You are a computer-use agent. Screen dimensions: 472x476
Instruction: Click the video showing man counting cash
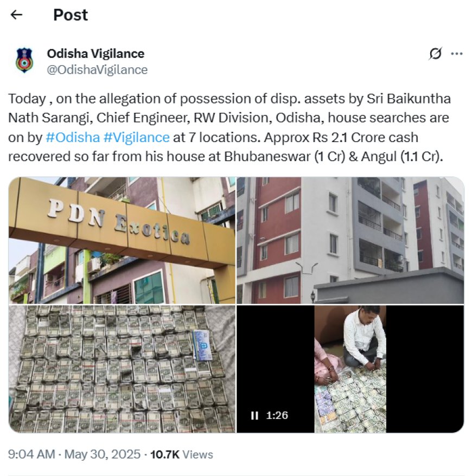[350, 369]
